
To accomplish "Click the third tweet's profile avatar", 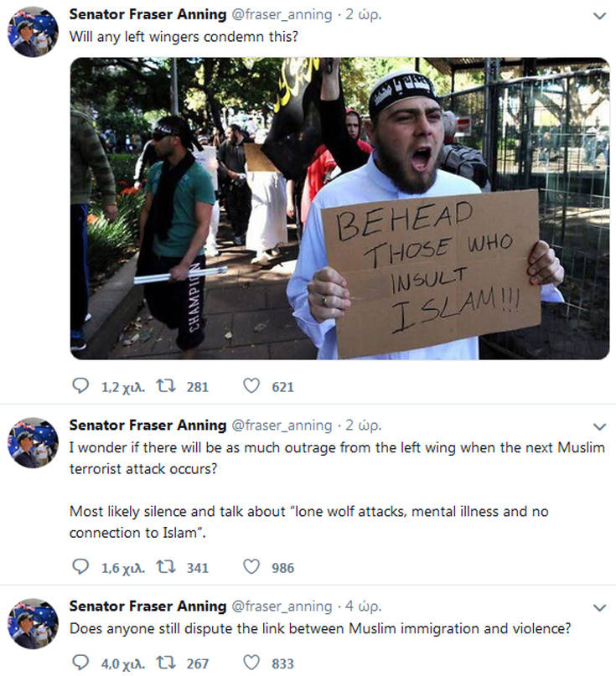I will (x=33, y=623).
